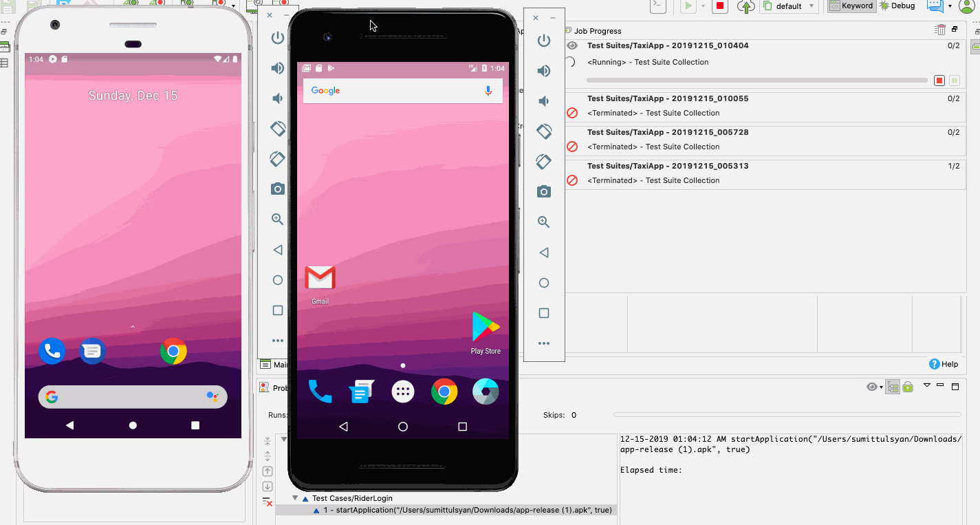The width and height of the screenshot is (980, 525).
Task: Toggle show-only-failures icon with red X
Action: tap(268, 502)
